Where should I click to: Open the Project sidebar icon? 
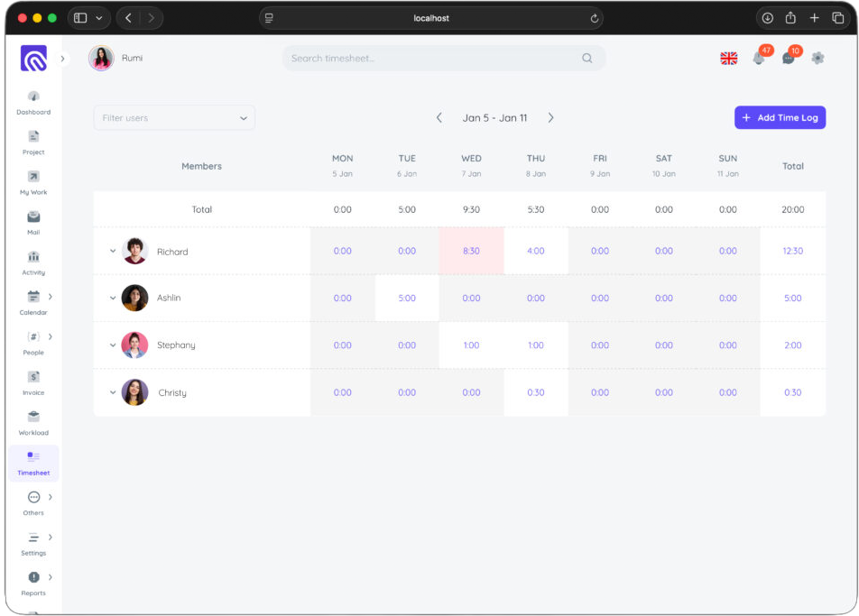point(33,136)
